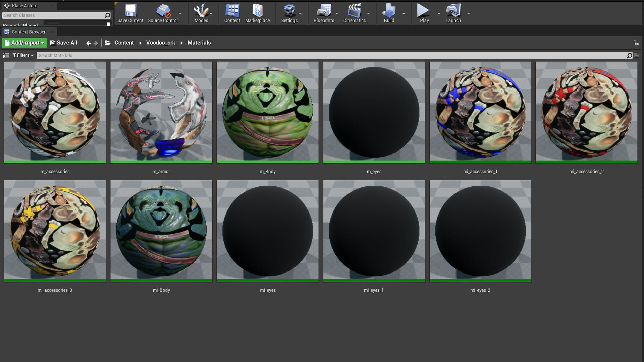Click the Search Materials input field
Screen dimensions: 644x362
point(330,56)
